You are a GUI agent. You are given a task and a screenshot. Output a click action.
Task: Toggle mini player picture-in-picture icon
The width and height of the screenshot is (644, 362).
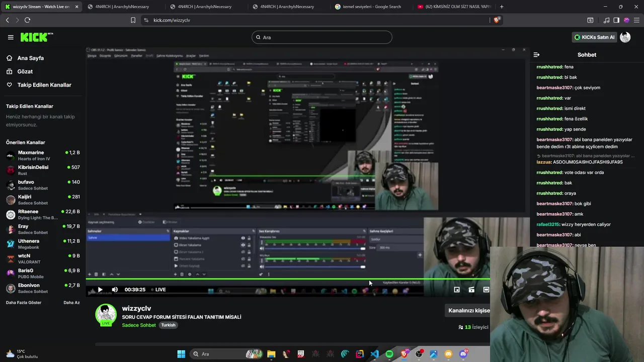coord(457,290)
